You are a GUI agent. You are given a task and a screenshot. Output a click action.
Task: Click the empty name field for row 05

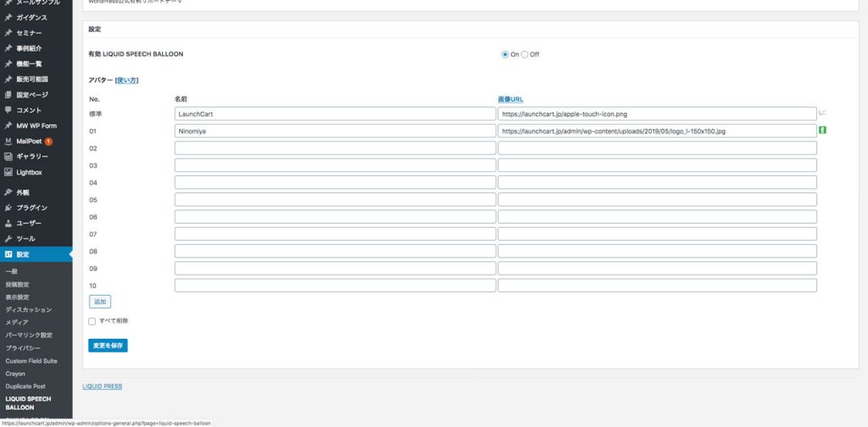pyautogui.click(x=335, y=200)
